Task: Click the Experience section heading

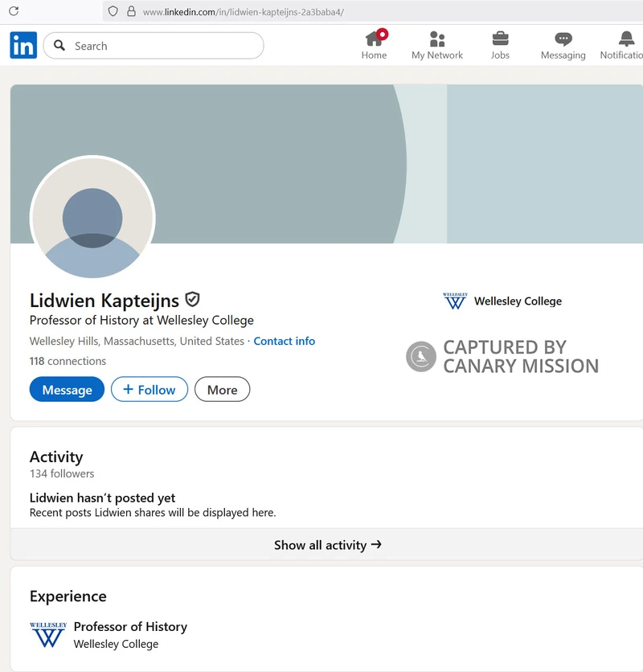Action: 68,596
